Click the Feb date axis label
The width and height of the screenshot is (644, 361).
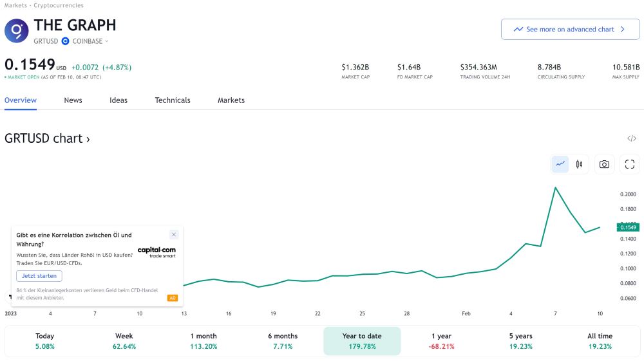[x=466, y=313]
